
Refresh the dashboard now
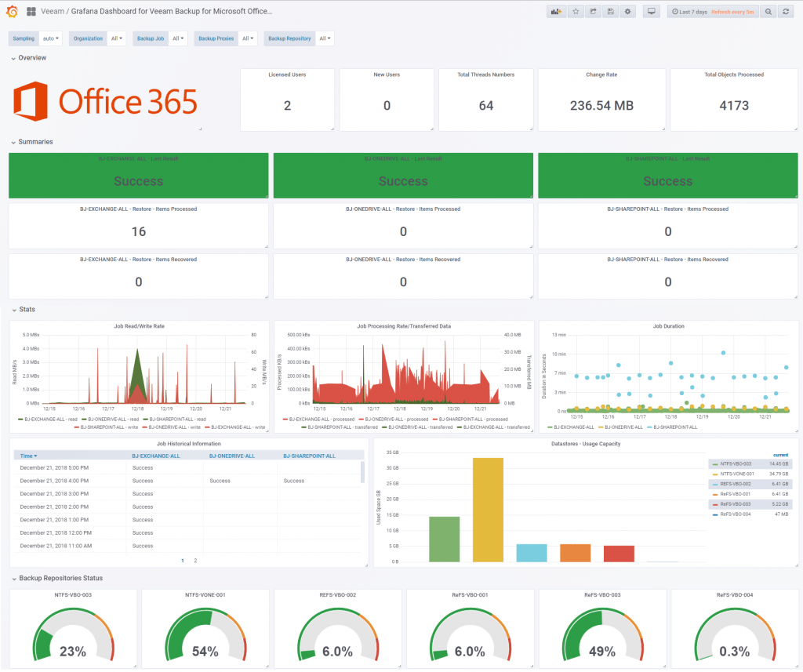coord(786,12)
